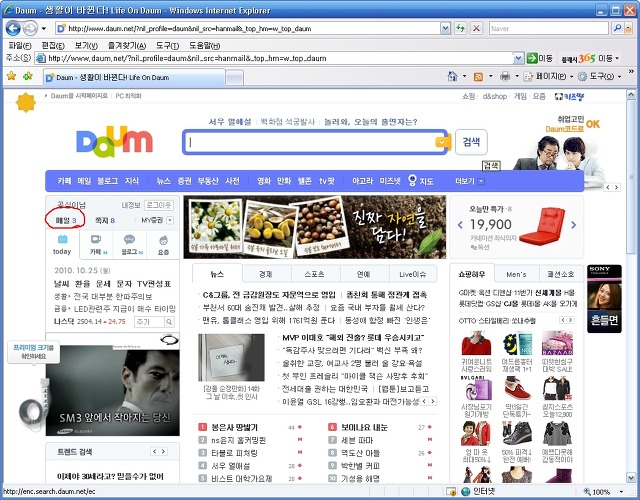The height and width of the screenshot is (500, 640).
Task: Open the 도구(T) menu
Action: [167, 45]
